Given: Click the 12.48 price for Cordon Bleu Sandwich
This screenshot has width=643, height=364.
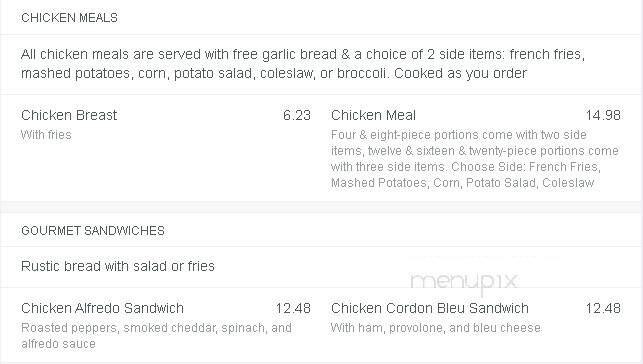Looking at the screenshot, I should [603, 308].
